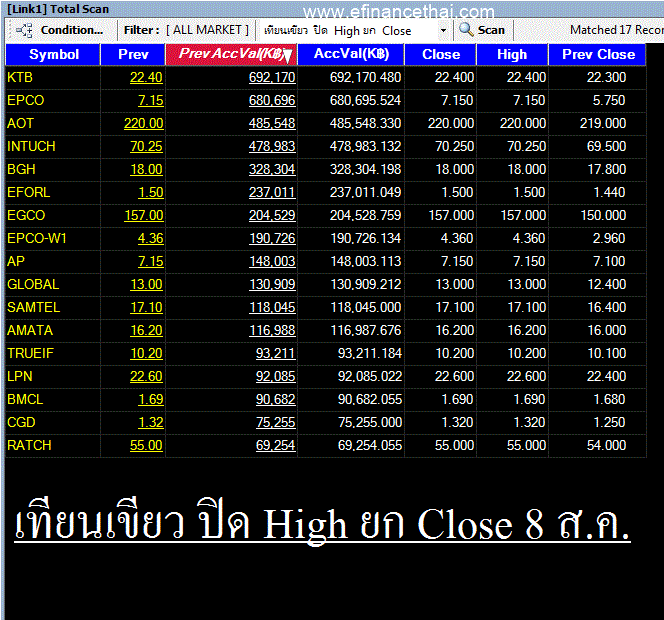Select the EPCO-W1 symbol
The height and width of the screenshot is (620, 664).
tap(36, 238)
